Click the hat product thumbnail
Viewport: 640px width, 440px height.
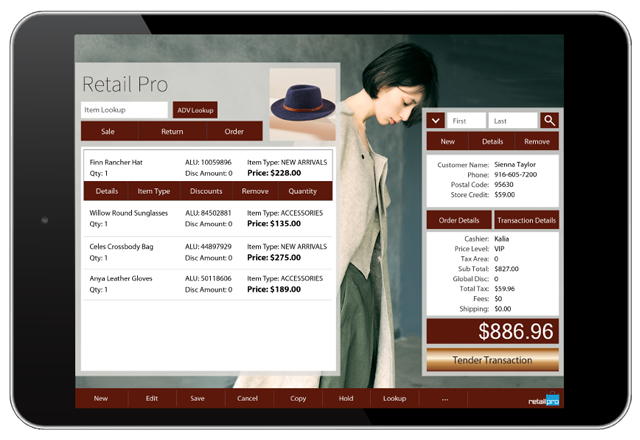click(x=302, y=104)
